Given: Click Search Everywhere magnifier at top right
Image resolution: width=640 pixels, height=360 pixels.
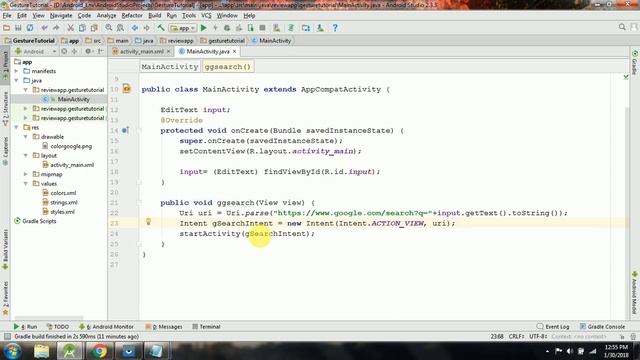Looking at the screenshot, I should [x=622, y=27].
